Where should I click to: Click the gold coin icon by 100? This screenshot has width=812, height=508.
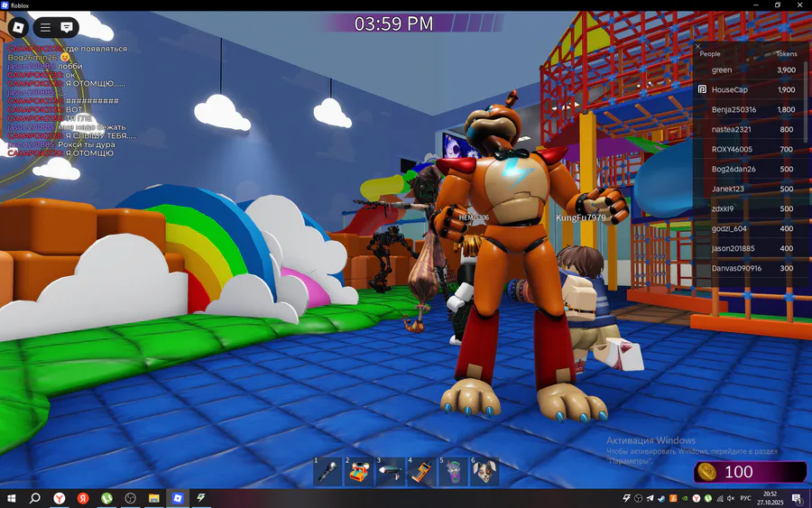(x=706, y=472)
